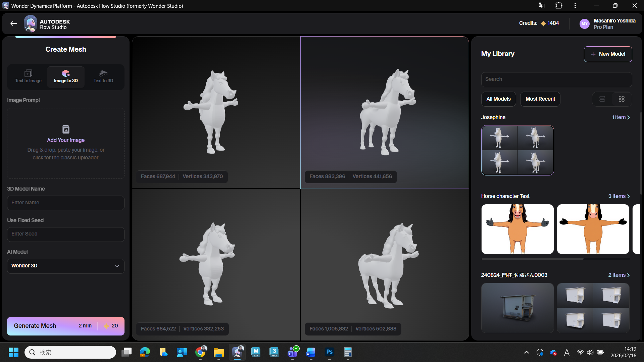Image resolution: width=644 pixels, height=362 pixels.
Task: Toggle the All Models filter
Action: coord(498,99)
